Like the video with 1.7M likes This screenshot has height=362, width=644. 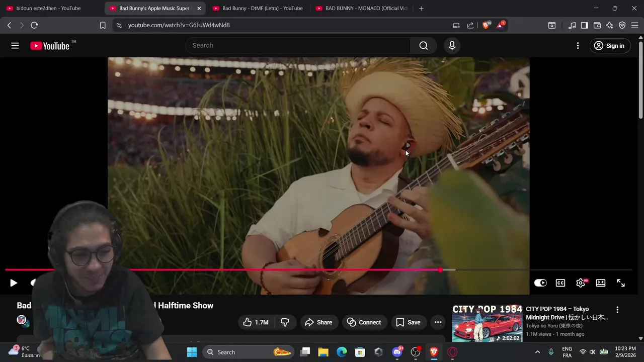256,322
